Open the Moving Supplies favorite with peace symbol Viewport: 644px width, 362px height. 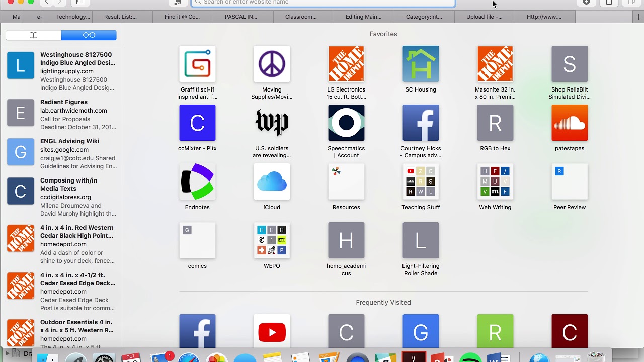tap(272, 64)
